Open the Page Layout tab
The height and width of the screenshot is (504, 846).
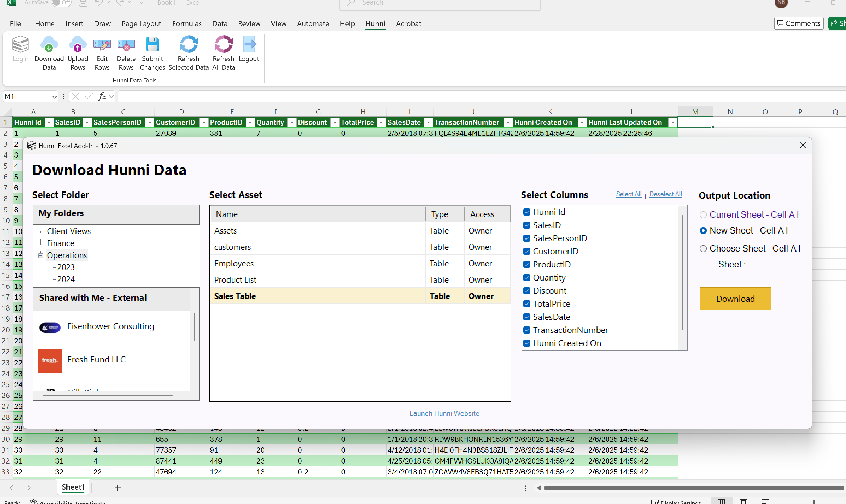(141, 24)
